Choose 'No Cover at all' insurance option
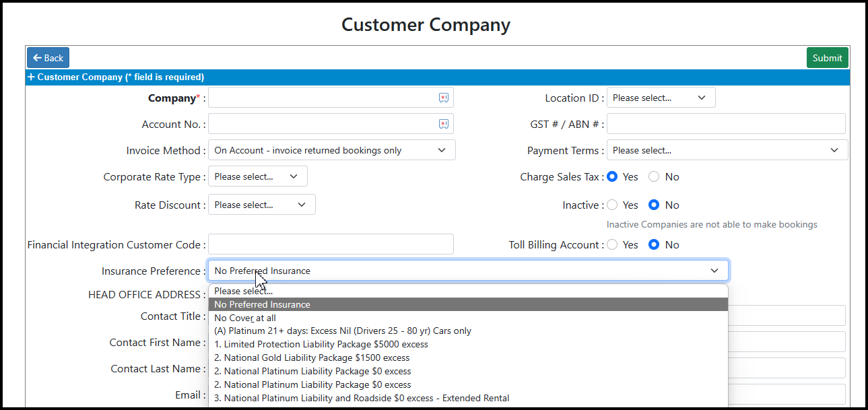 [x=245, y=318]
